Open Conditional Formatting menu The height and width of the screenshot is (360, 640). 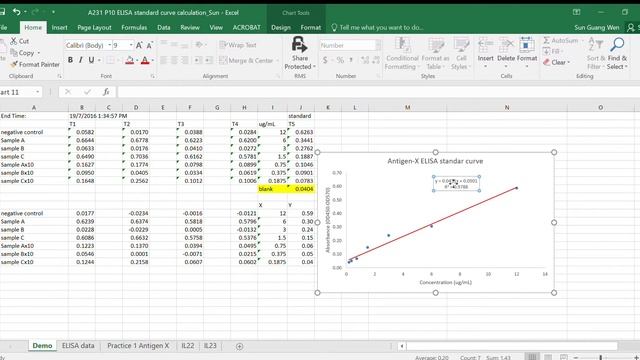point(402,53)
